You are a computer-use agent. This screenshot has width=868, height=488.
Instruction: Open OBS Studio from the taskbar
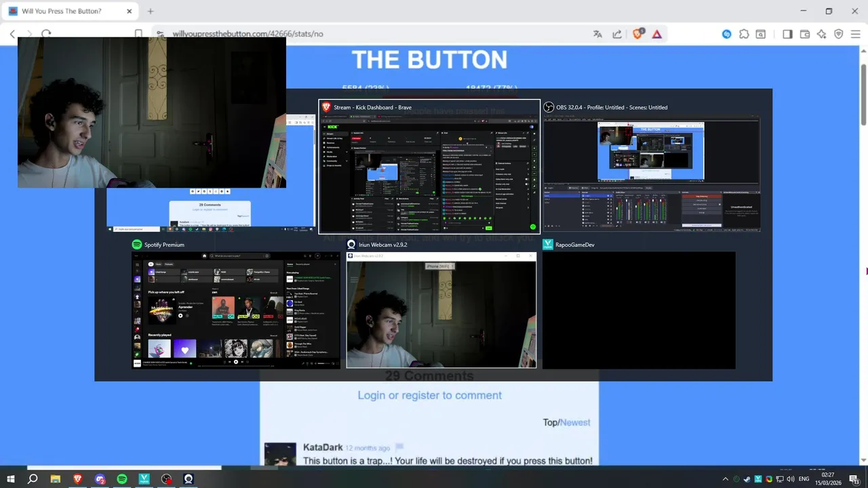click(167, 479)
